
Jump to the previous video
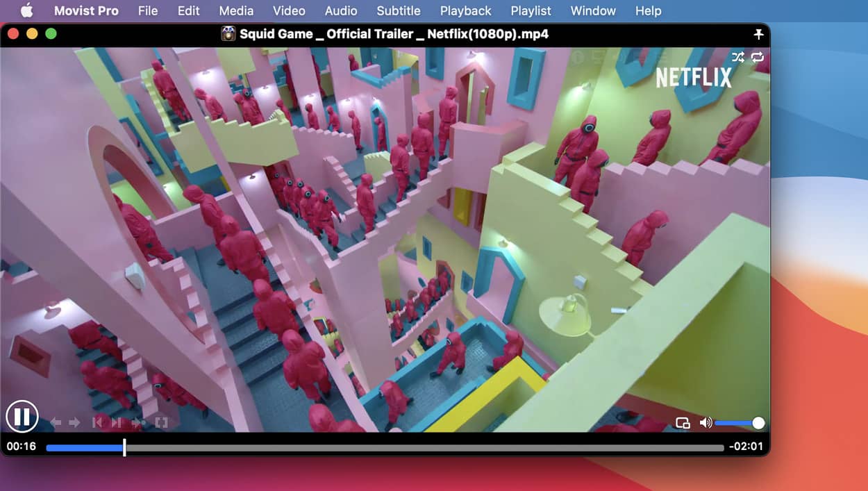pos(98,422)
